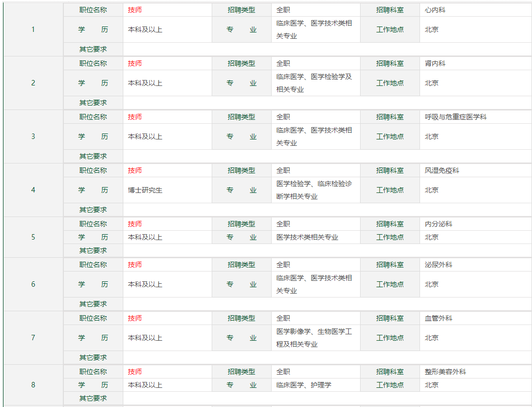Open the 技师 position for 风湿免疫科
532x407 pixels.
[x=135, y=170]
